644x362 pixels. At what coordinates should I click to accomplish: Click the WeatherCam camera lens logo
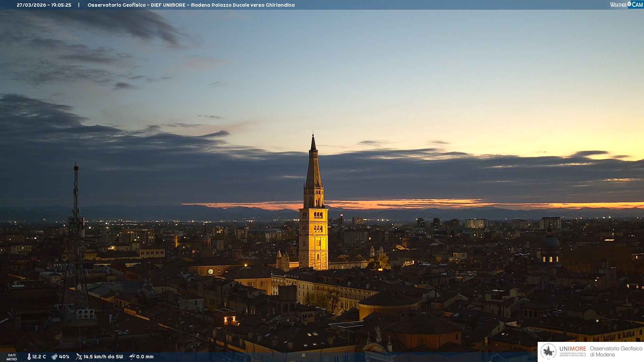tap(629, 4)
